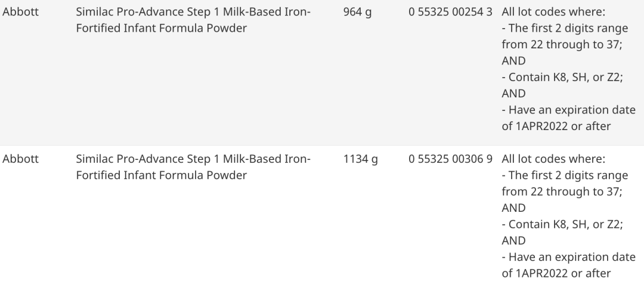Click the 'first 2 digits range' line, 964 g row
Viewport: 644px width, 290px height.
tap(564, 36)
